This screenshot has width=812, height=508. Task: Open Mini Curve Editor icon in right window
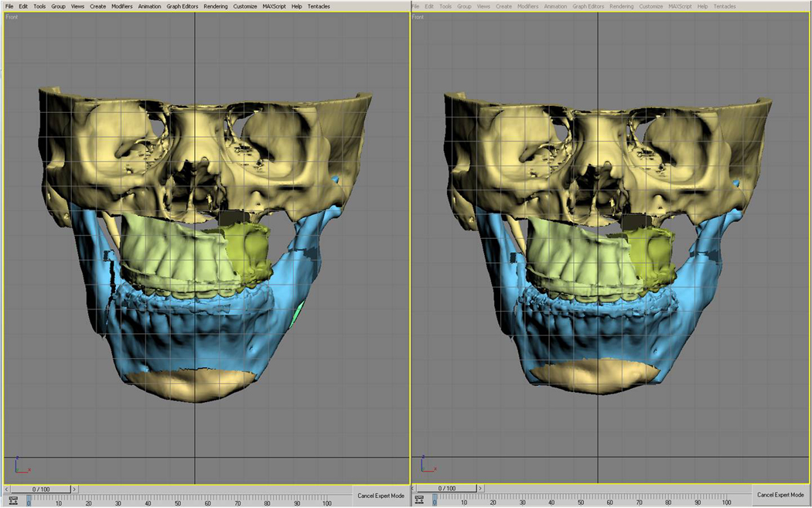[420, 501]
